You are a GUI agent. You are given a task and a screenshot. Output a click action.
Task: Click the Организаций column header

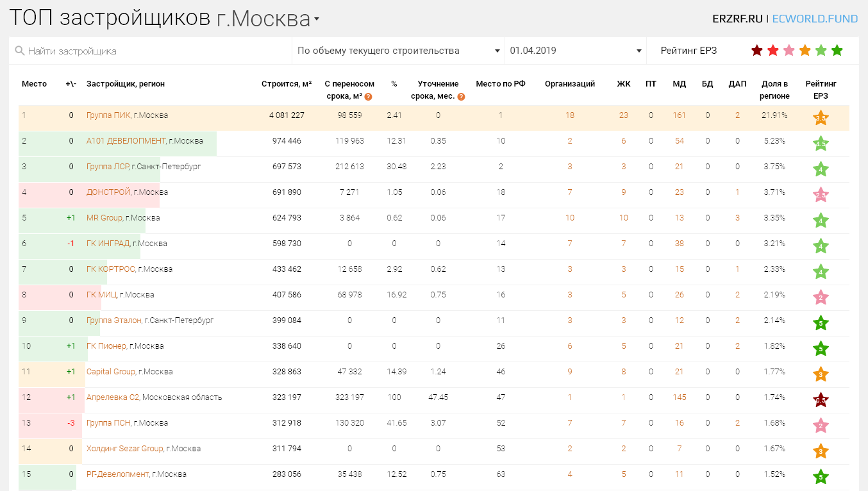pyautogui.click(x=570, y=84)
